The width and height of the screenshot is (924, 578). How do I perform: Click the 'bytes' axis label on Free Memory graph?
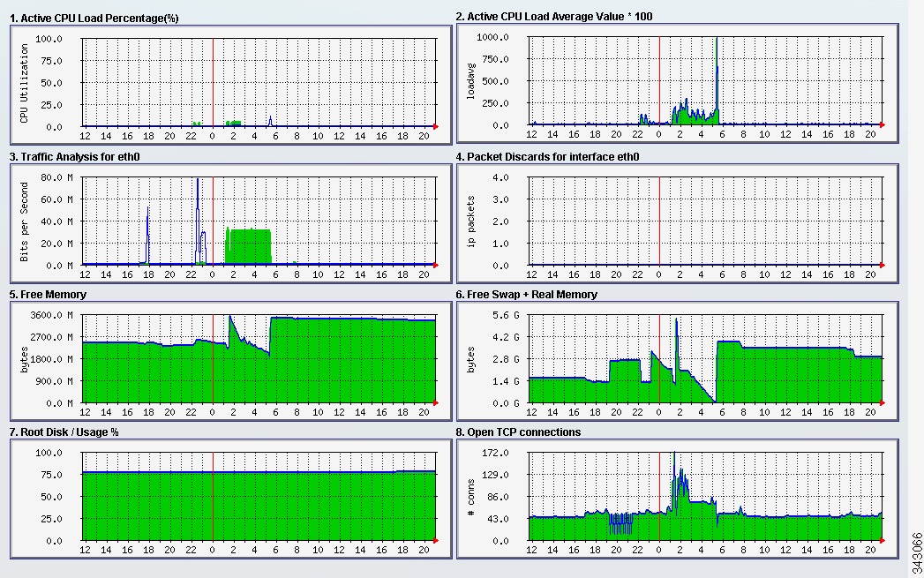point(24,359)
